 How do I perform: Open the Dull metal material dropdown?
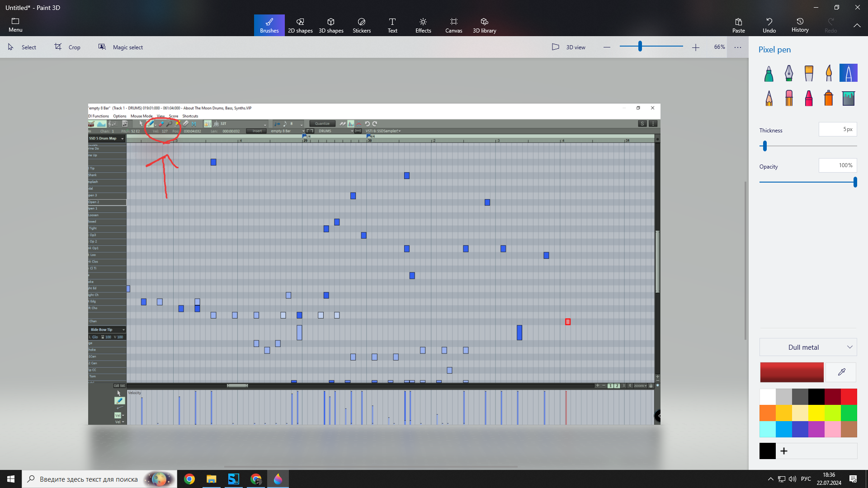point(808,347)
